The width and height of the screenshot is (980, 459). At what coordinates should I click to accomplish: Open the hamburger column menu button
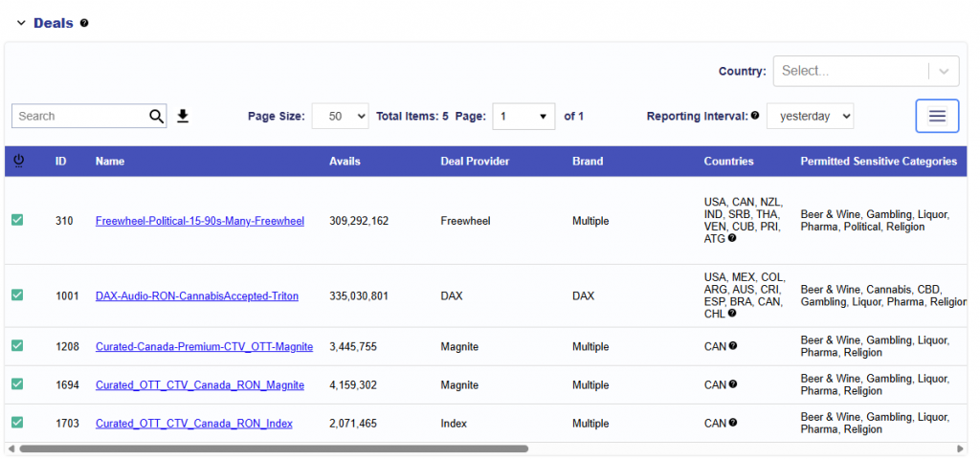pyautogui.click(x=937, y=116)
